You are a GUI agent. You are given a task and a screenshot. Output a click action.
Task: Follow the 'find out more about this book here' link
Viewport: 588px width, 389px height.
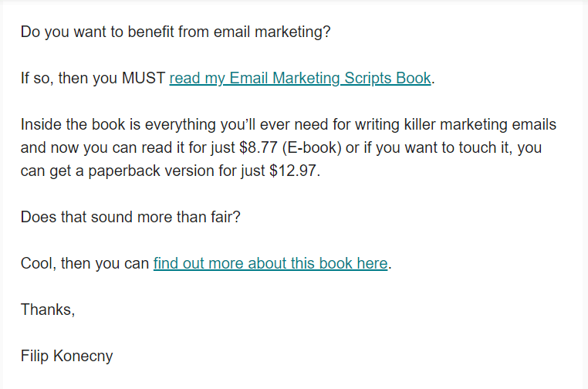pyautogui.click(x=270, y=263)
